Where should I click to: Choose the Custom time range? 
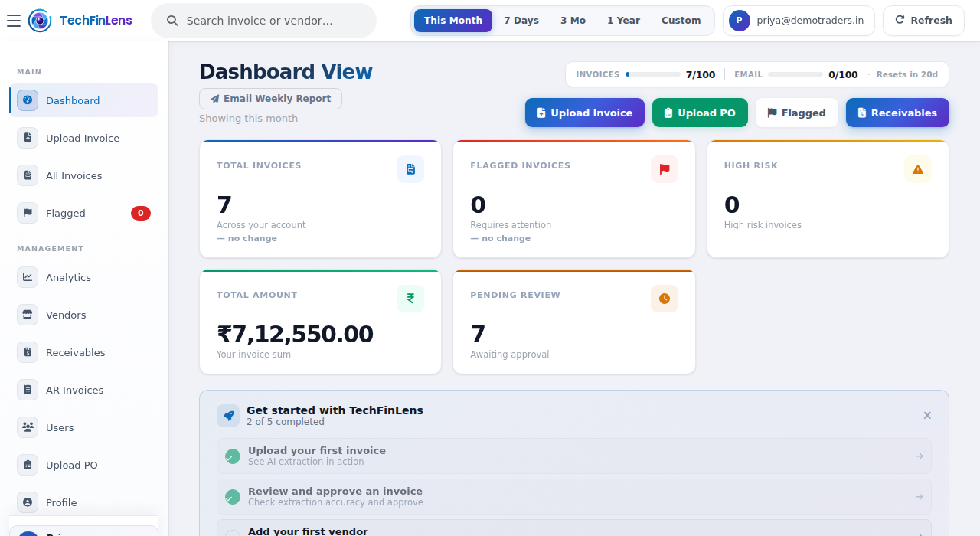click(681, 21)
